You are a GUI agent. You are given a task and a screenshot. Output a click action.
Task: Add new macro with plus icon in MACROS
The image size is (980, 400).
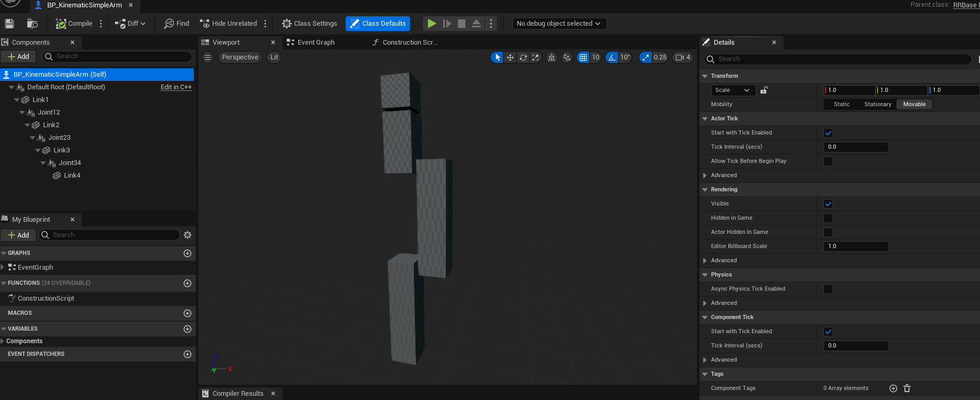(x=187, y=313)
